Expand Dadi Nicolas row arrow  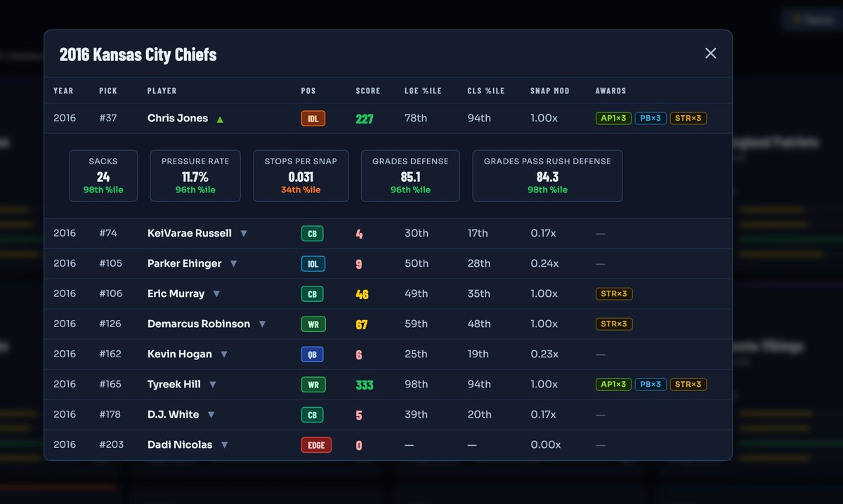(224, 444)
